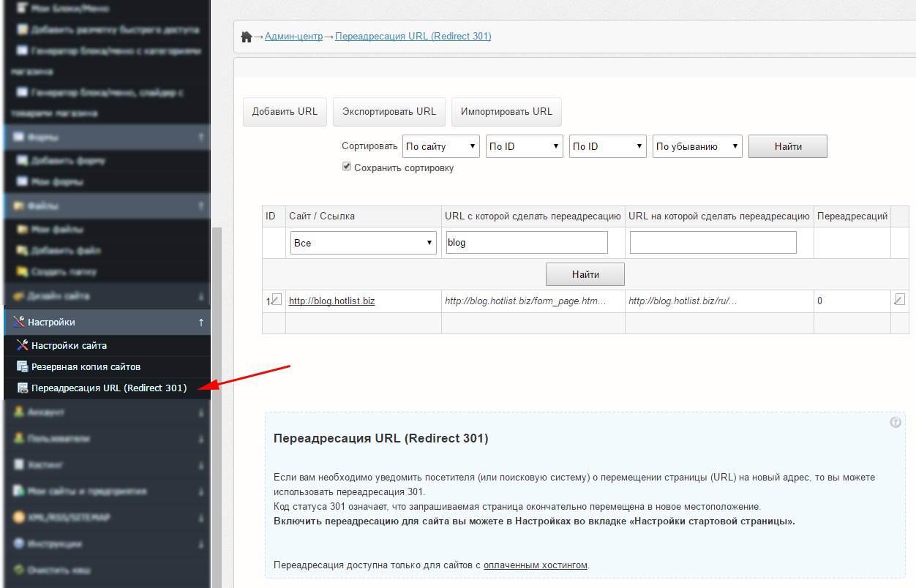Open the help question mark in info box
The width and height of the screenshot is (916, 588).
pyautogui.click(x=895, y=423)
